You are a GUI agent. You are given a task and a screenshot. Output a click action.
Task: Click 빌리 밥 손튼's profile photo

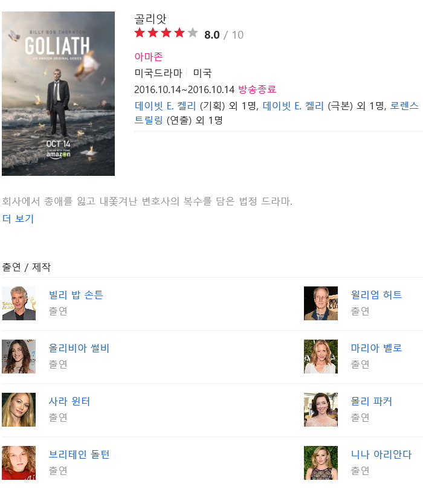click(x=19, y=303)
